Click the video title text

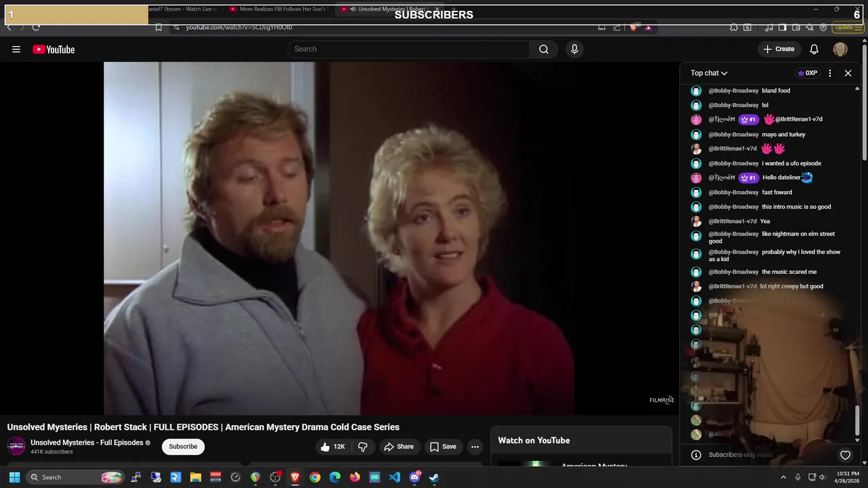tap(203, 427)
